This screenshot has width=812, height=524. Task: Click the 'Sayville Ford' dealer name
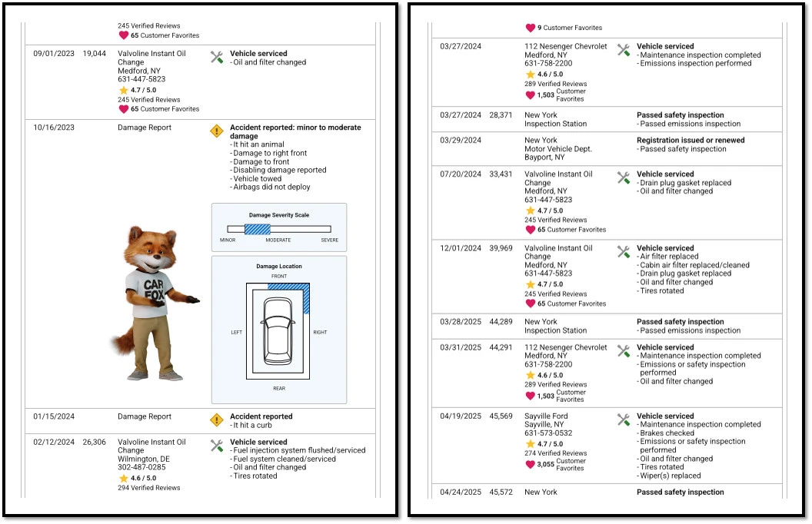tap(546, 416)
